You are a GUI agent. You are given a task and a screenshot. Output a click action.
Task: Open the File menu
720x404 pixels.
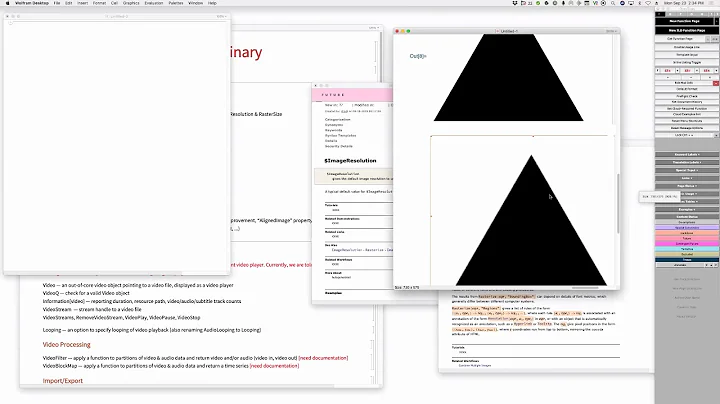pos(57,3)
